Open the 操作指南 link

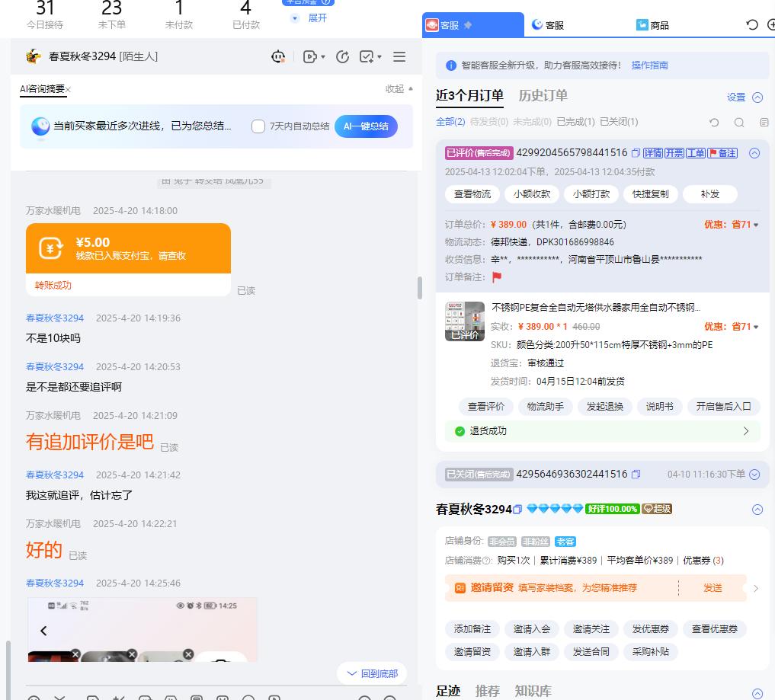(x=649, y=66)
